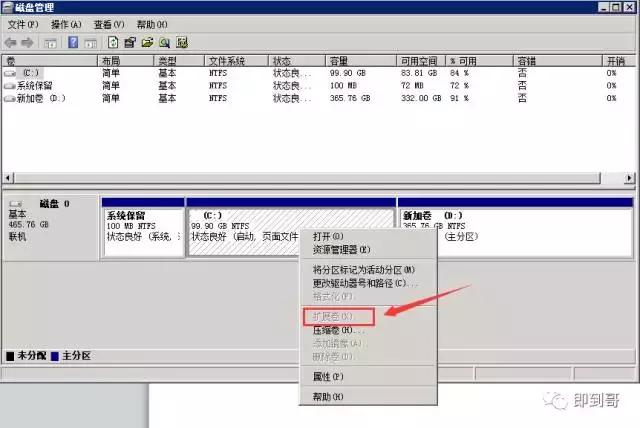
Task: Choose 资源管理器(E) in the context menu
Action: click(368, 250)
